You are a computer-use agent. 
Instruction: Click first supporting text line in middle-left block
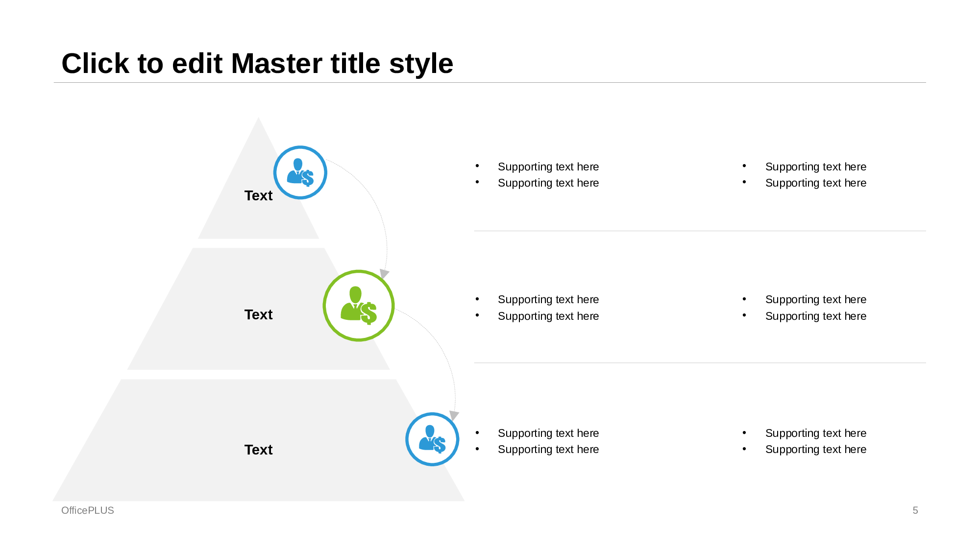click(x=548, y=299)
